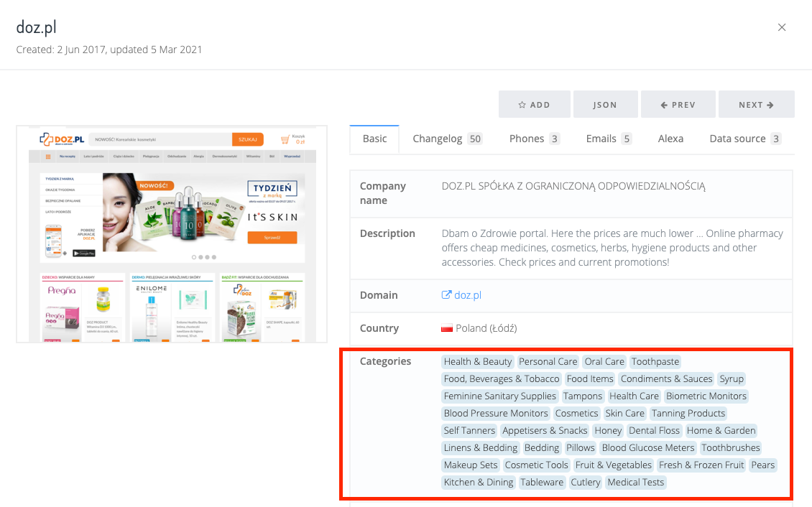This screenshot has width=812, height=507.
Task: Close the doz.pl details dialog
Action: click(782, 28)
